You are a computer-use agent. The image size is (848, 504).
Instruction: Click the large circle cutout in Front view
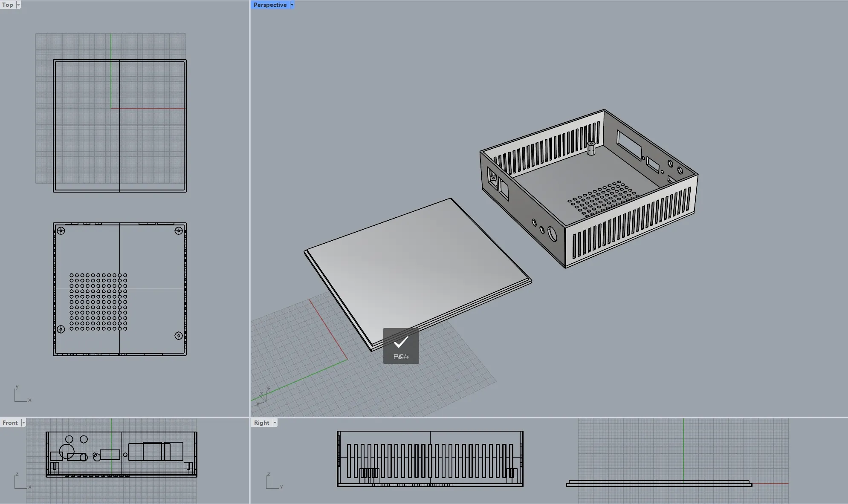pos(67,452)
